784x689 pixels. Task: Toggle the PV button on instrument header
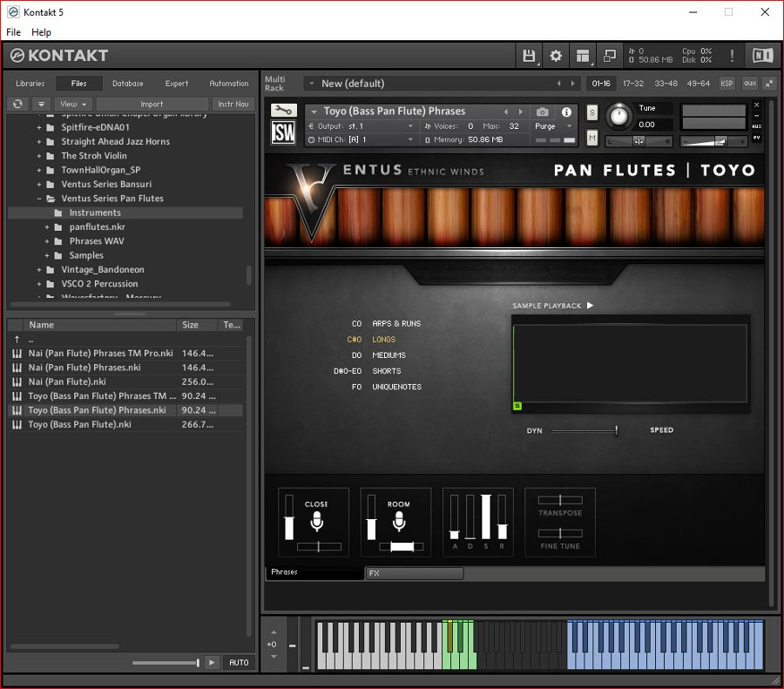(756, 138)
